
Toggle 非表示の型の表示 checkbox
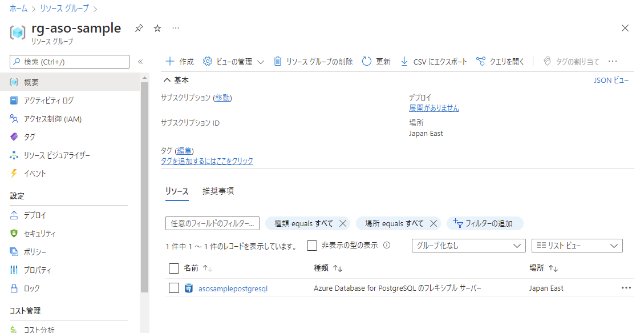tap(312, 246)
